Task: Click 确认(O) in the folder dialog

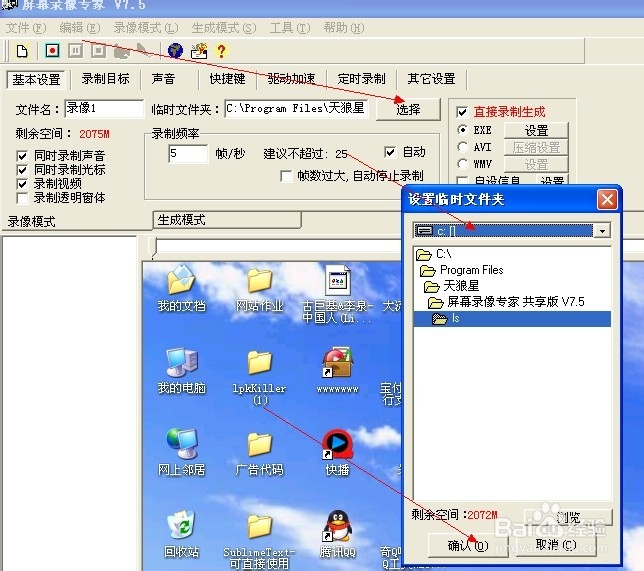Action: point(468,546)
